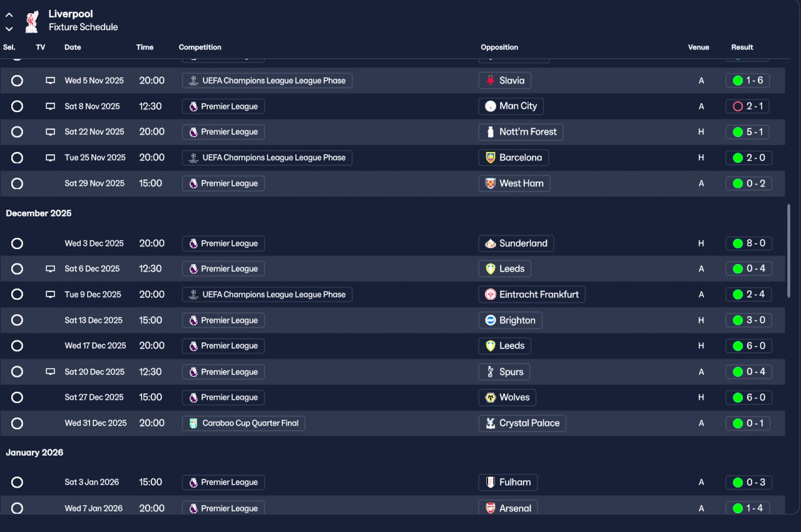801x532 pixels.
Task: Click the down chevron beside Fixture Schedule
Action: (9, 29)
